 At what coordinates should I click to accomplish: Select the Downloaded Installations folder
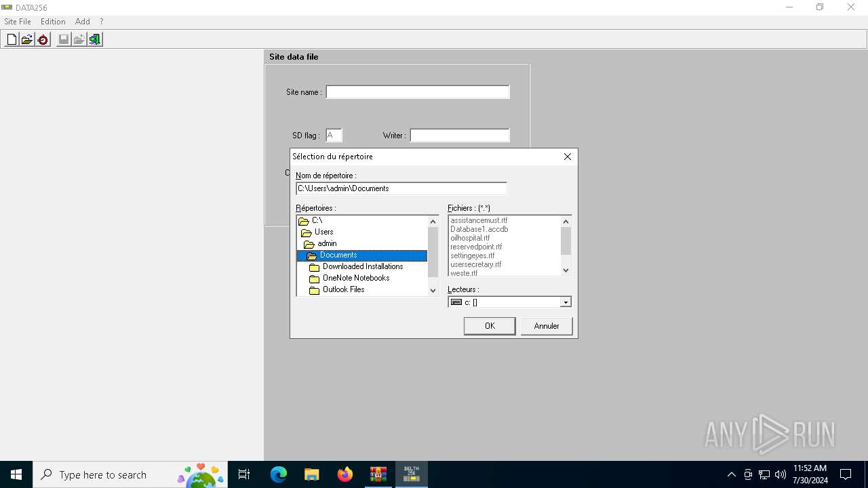pyautogui.click(x=362, y=266)
